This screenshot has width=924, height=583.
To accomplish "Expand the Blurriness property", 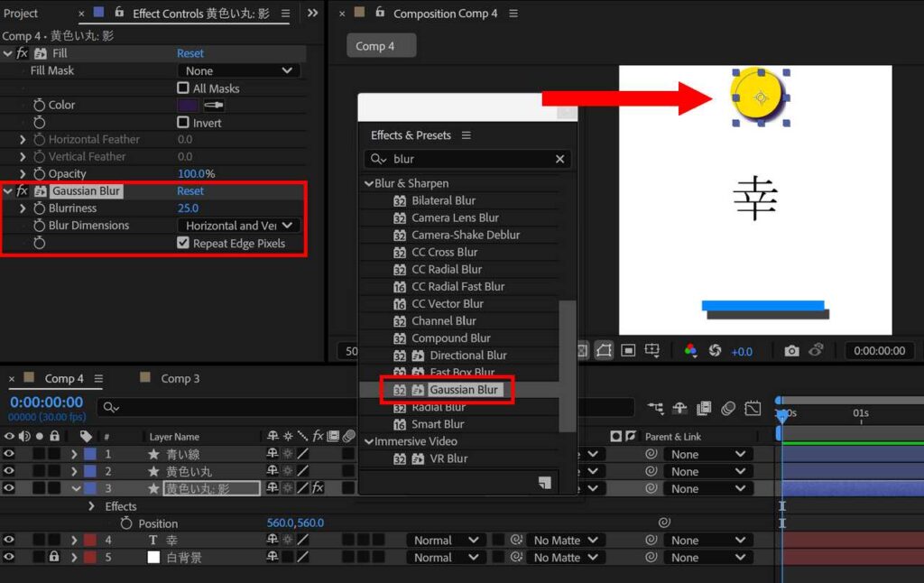I will pyautogui.click(x=23, y=208).
